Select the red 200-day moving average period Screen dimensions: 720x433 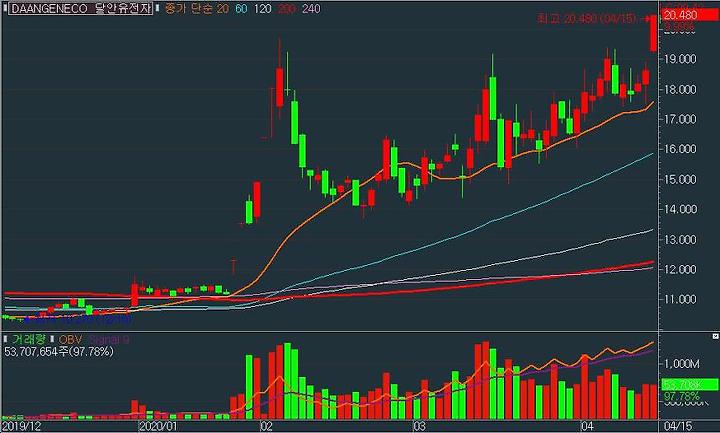tap(287, 8)
